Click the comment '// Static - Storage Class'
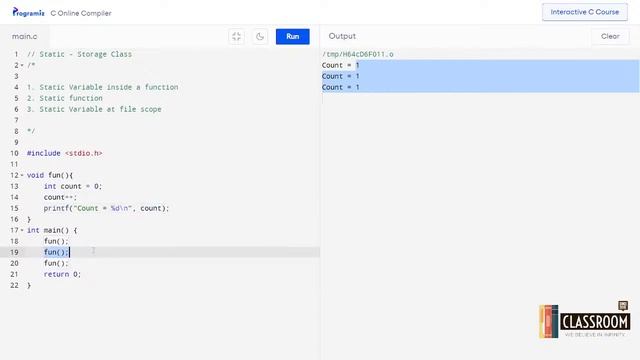This screenshot has width=640, height=360. (79, 54)
